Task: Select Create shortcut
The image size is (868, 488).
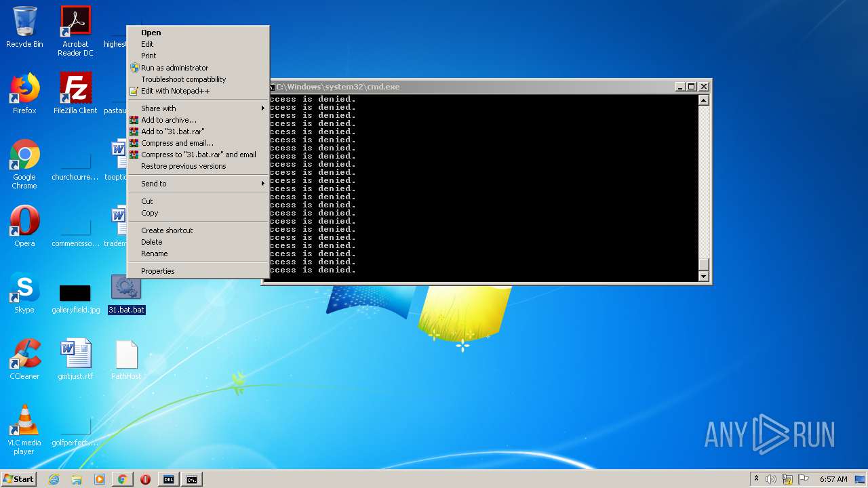Action: pyautogui.click(x=198, y=230)
